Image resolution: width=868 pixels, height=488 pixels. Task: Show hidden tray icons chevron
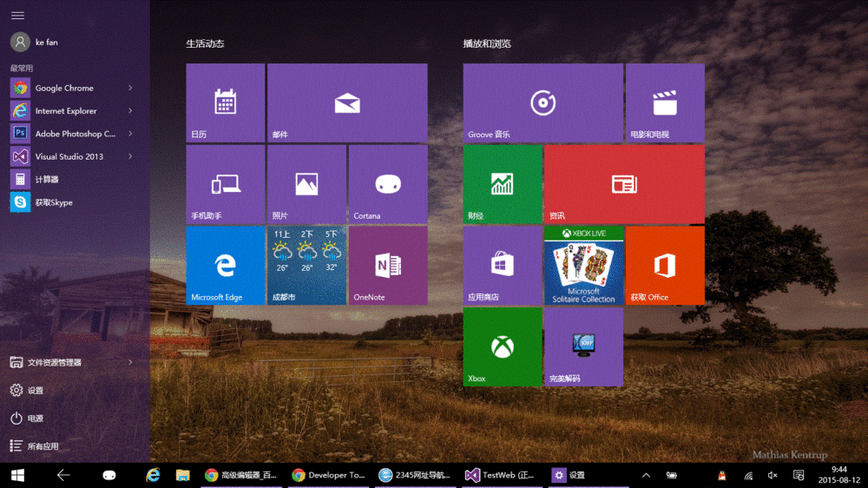point(646,475)
